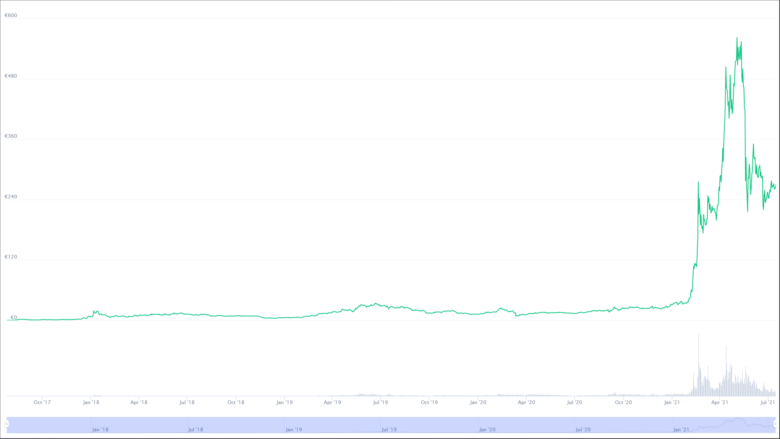Select Jan '19 inside the range navigator
Image resolution: width=780 pixels, height=439 pixels.
pos(293,430)
